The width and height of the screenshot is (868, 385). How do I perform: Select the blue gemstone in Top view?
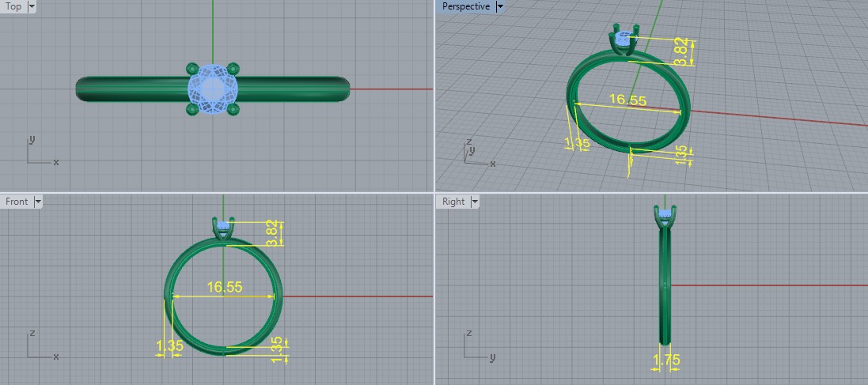pyautogui.click(x=213, y=89)
